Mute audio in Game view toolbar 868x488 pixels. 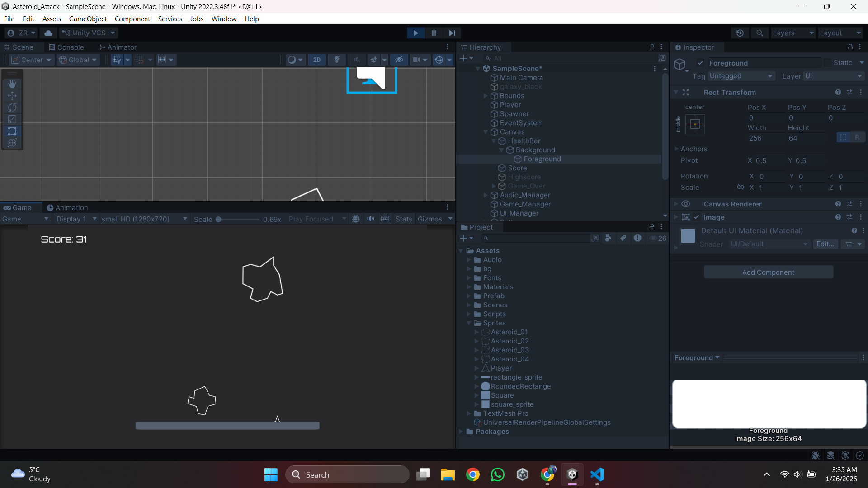click(371, 219)
